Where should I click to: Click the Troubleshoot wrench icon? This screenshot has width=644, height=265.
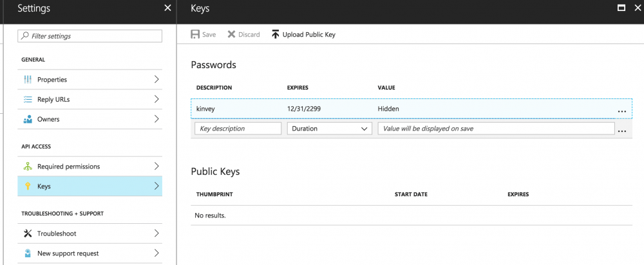(x=28, y=233)
